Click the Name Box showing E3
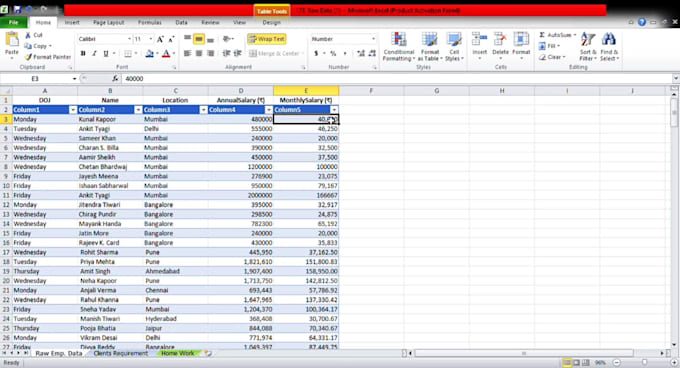This screenshot has width=680, height=368. coord(36,78)
